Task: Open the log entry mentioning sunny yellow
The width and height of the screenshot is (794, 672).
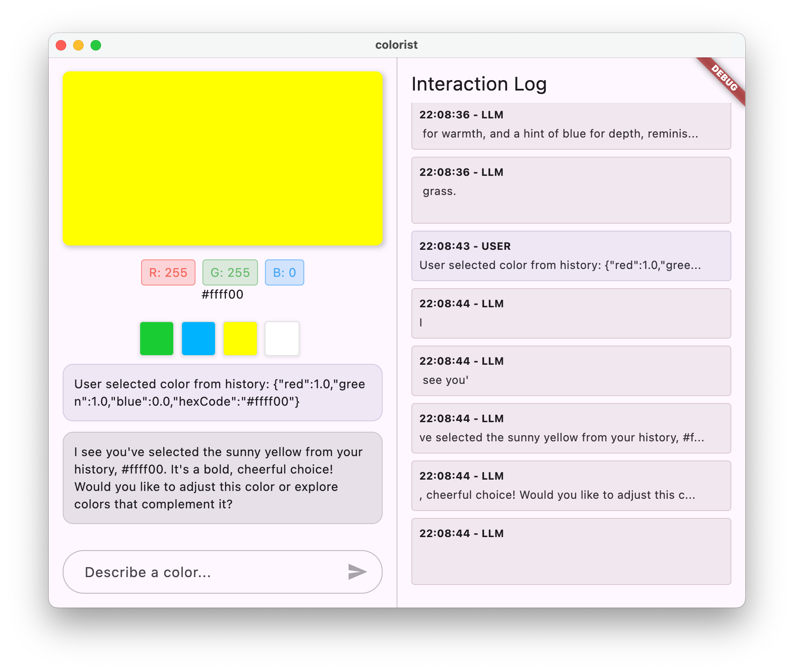Action: tap(571, 428)
